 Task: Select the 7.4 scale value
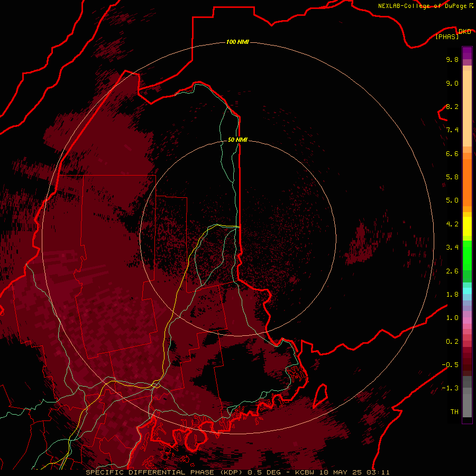click(452, 130)
